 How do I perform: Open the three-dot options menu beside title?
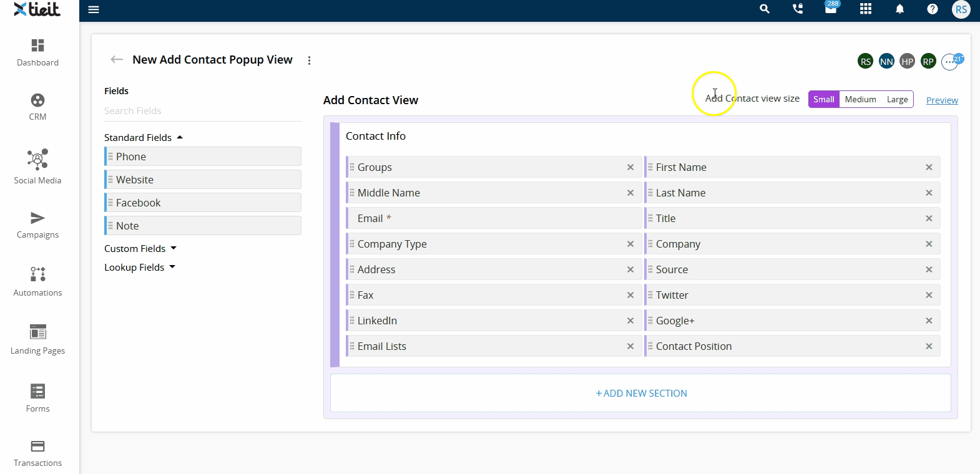[x=309, y=60]
